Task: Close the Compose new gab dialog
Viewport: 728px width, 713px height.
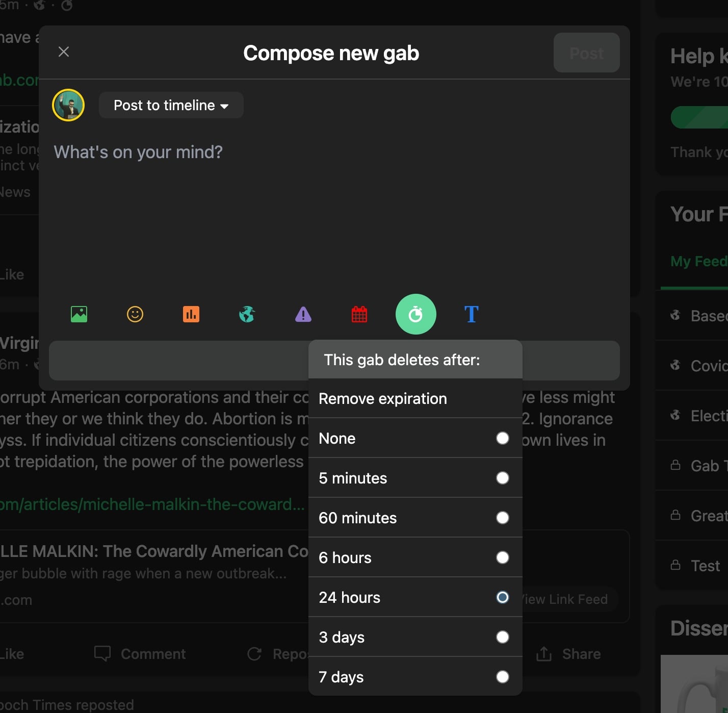Action: click(x=64, y=52)
